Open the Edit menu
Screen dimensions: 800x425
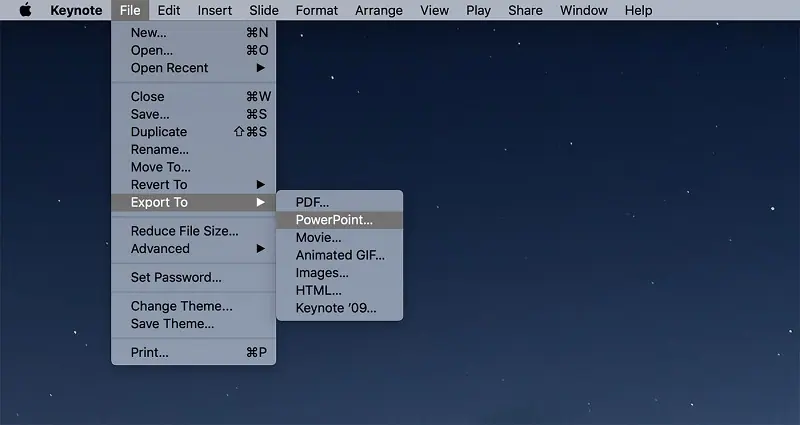coord(169,10)
